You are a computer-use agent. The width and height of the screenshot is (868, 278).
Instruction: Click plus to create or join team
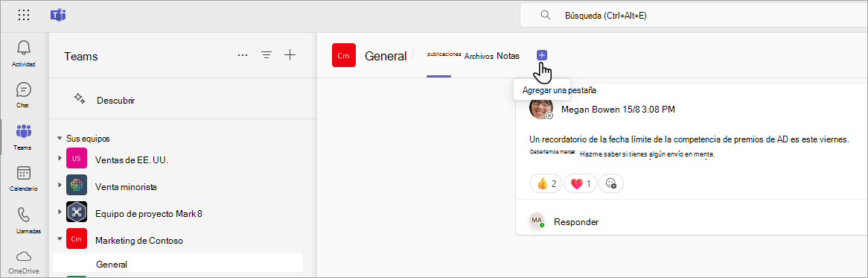(x=290, y=55)
